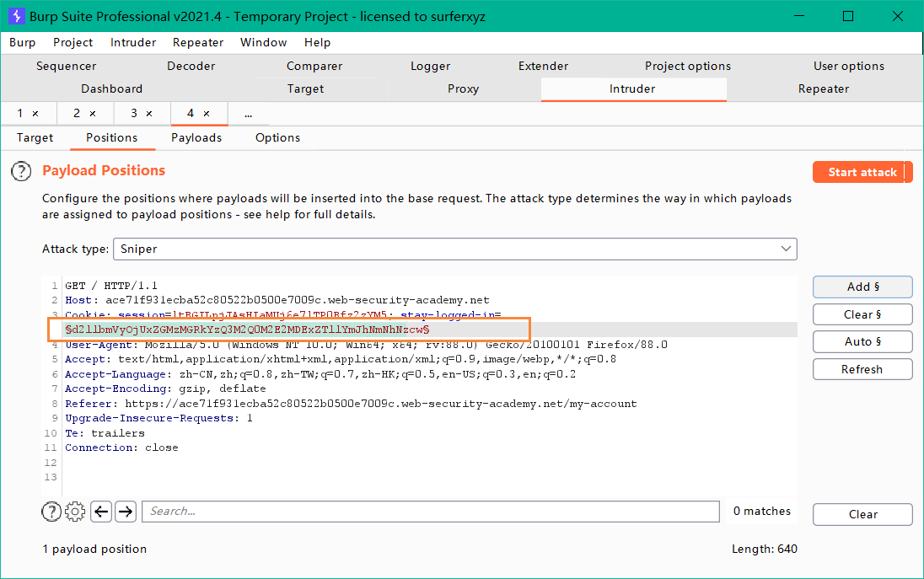This screenshot has height=579, width=924.
Task: Go to next search match arrow
Action: pos(126,512)
